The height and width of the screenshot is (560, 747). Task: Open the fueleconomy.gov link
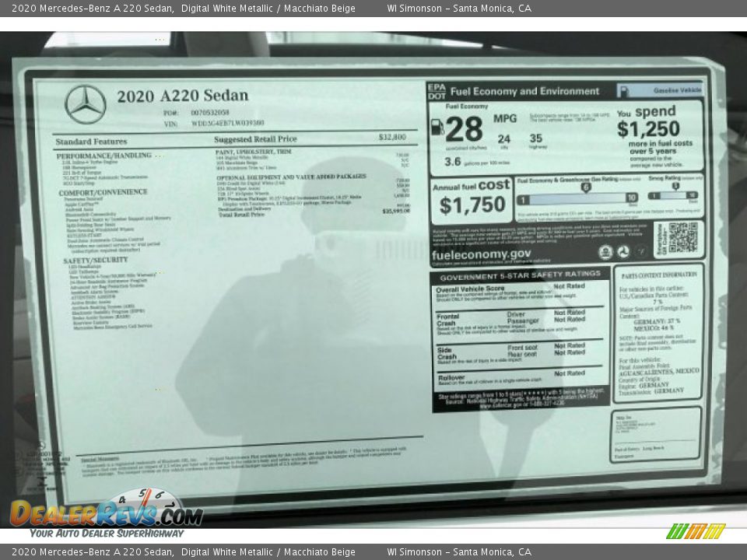pos(482,254)
